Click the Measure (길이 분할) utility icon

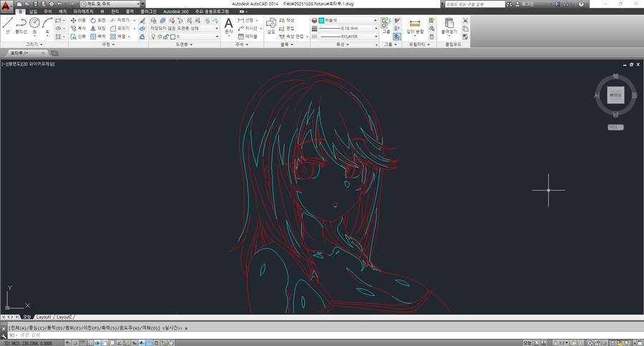click(x=415, y=25)
